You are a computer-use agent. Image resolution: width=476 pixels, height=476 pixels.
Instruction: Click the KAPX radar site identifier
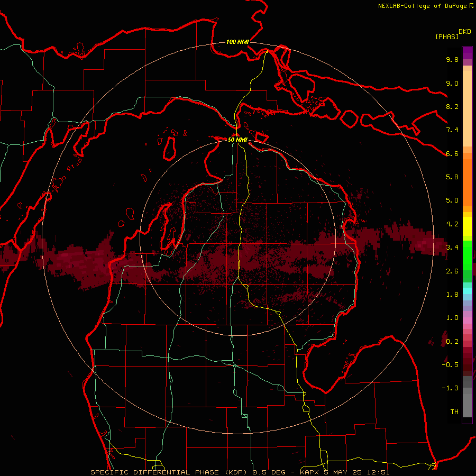click(x=310, y=472)
